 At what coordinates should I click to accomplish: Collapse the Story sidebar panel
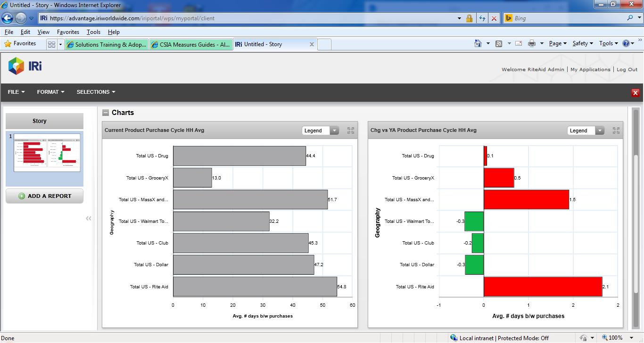point(88,218)
